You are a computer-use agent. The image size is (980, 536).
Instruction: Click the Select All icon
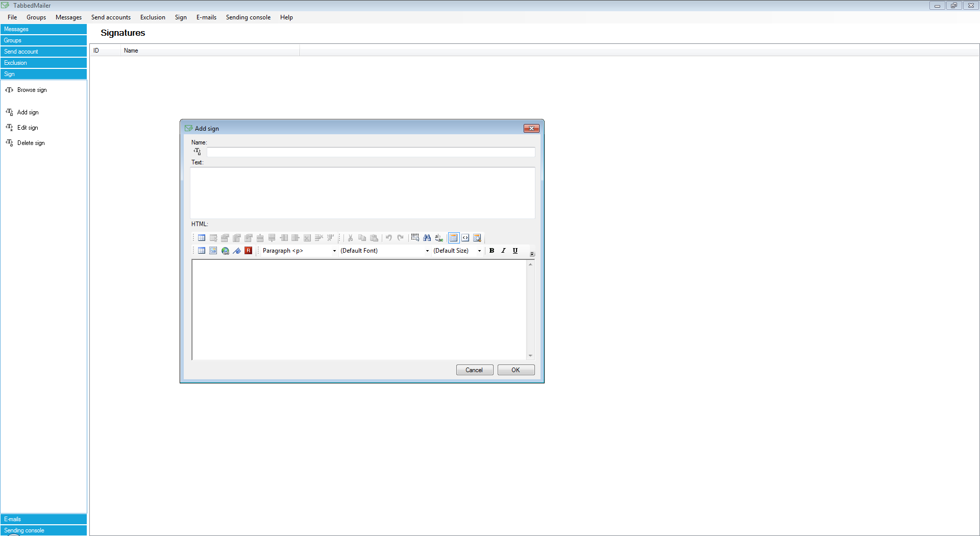click(415, 238)
